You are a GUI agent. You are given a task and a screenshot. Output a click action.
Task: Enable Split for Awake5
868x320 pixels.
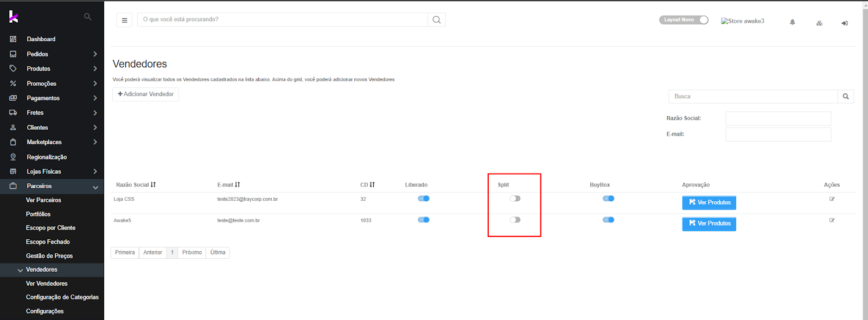515,220
